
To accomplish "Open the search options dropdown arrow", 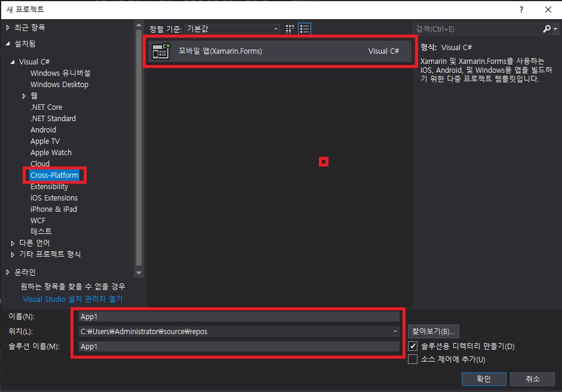I will tap(555, 29).
